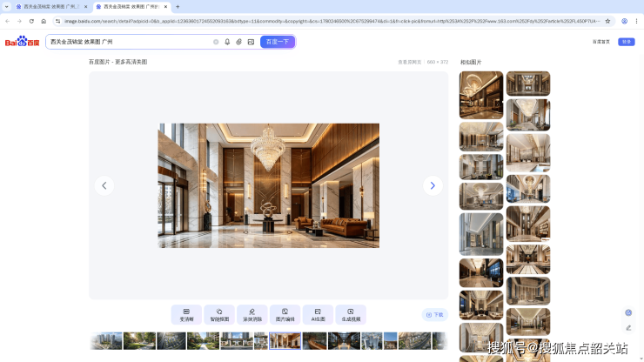644x362 pixels.
Task: Open the first similar image under 相似图片
Action: [481, 96]
